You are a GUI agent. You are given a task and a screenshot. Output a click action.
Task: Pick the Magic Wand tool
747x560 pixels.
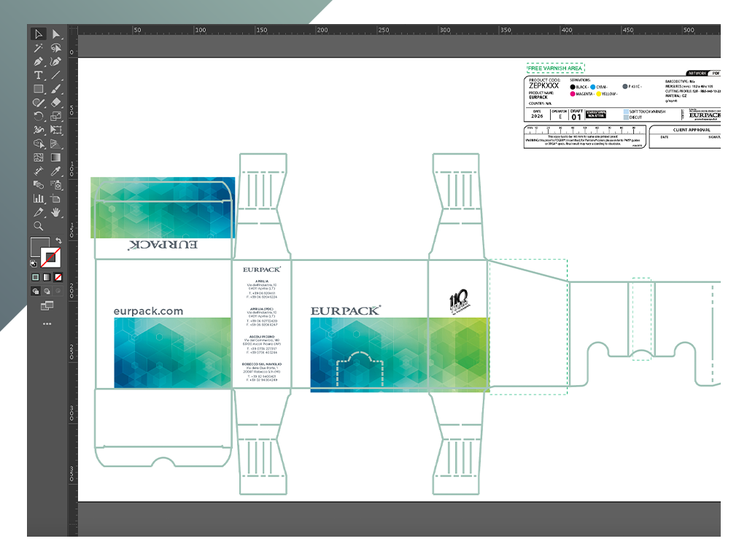[x=39, y=48]
